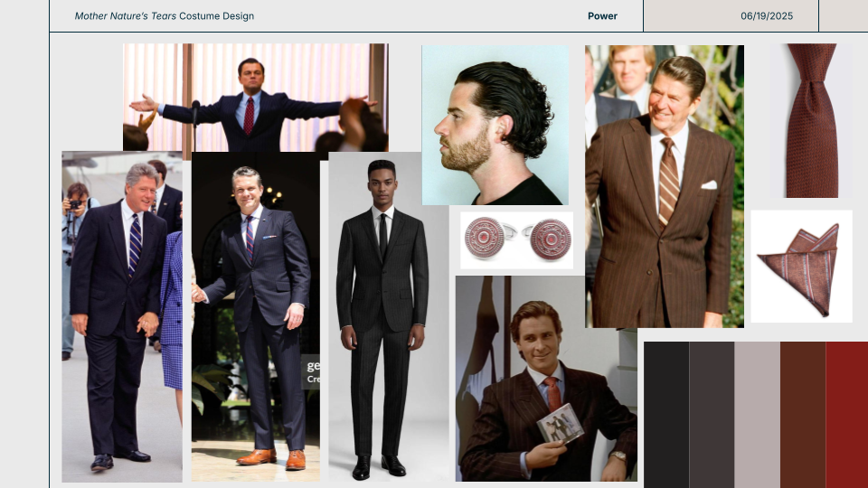Choose the brown color swatch
868x488 pixels.
tap(803, 414)
